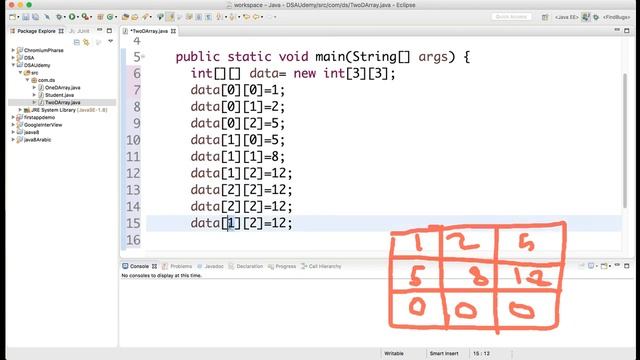Open the Declaration tab
The height and width of the screenshot is (360, 640).
(x=246, y=266)
